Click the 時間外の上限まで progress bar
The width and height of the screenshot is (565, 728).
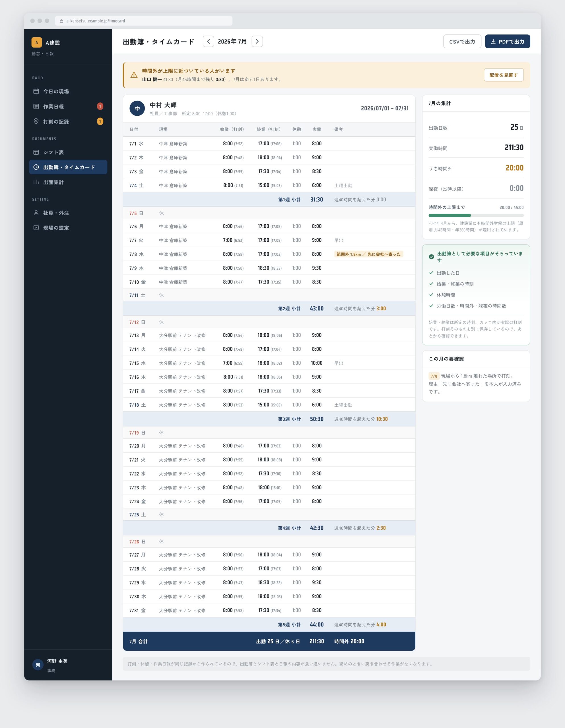click(x=476, y=215)
